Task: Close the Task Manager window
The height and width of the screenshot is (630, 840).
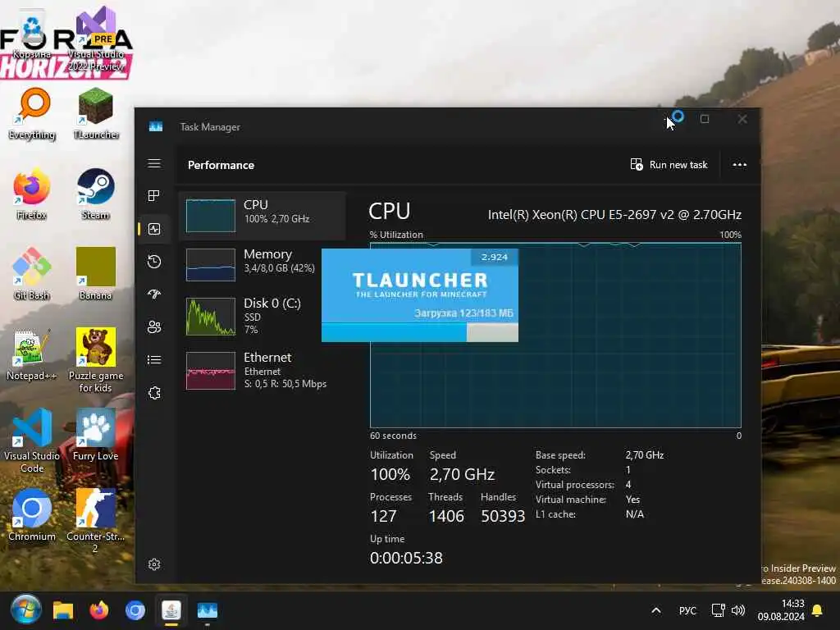Action: pyautogui.click(x=742, y=119)
